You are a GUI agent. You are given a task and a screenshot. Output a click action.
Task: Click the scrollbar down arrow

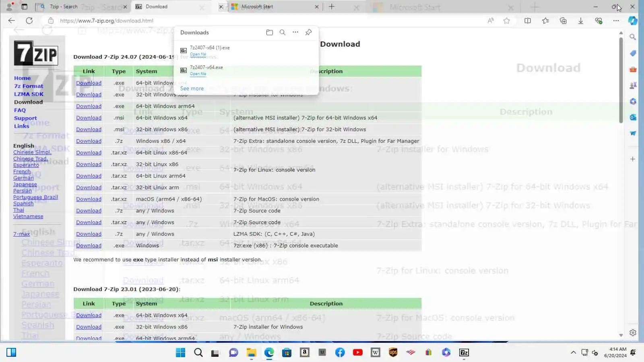[621, 335]
